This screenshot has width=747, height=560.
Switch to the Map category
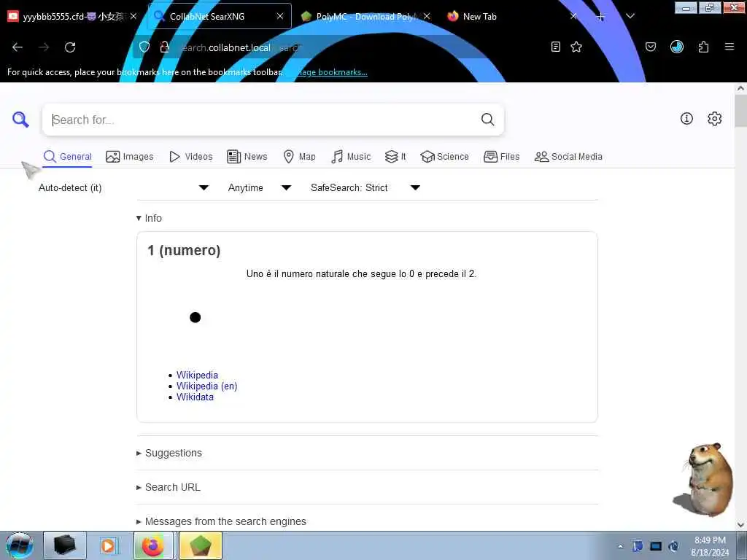pos(299,157)
